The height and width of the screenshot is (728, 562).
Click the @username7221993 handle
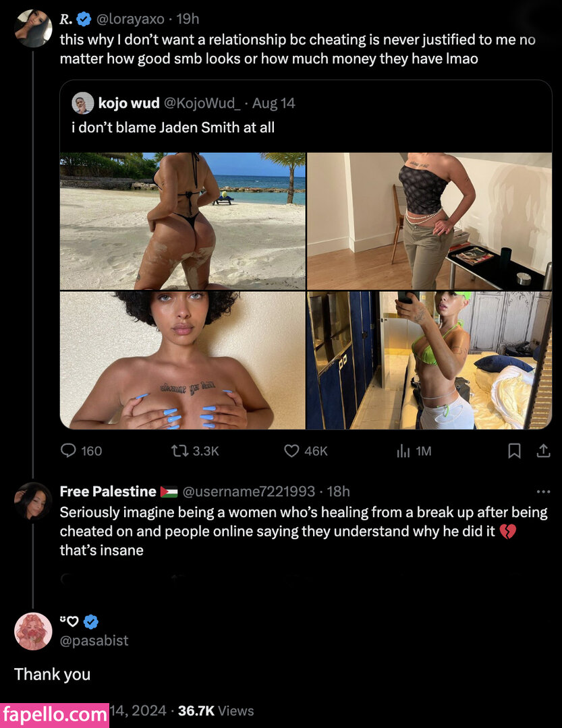(x=249, y=491)
